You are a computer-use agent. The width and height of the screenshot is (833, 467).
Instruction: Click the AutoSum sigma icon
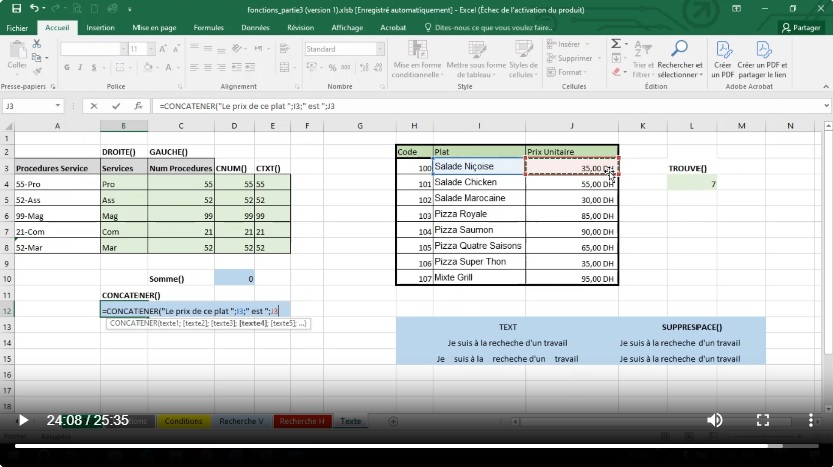pyautogui.click(x=616, y=44)
